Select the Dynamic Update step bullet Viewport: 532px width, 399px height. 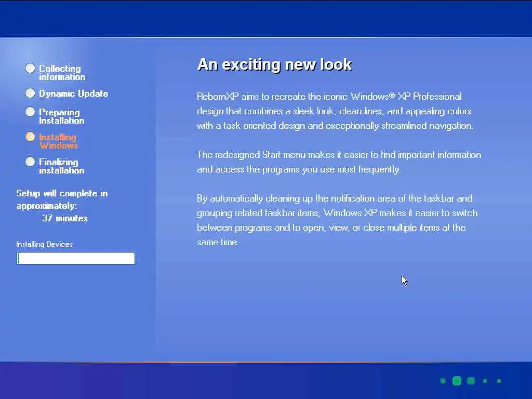coord(30,93)
